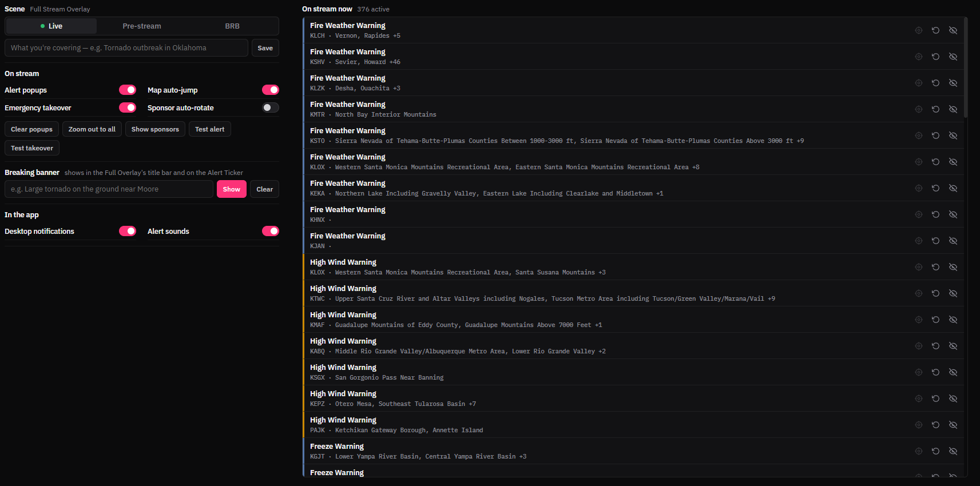
Task: Click the Clear popups button
Action: tap(31, 129)
